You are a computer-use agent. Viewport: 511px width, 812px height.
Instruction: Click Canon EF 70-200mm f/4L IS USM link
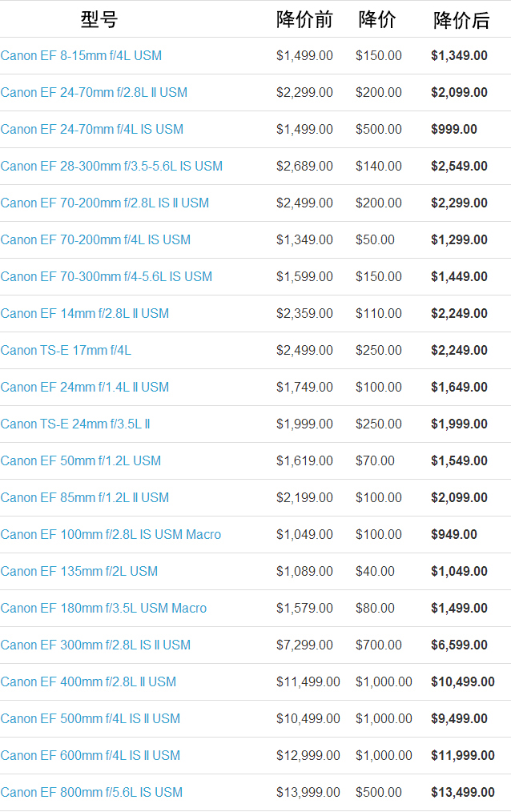(95, 240)
